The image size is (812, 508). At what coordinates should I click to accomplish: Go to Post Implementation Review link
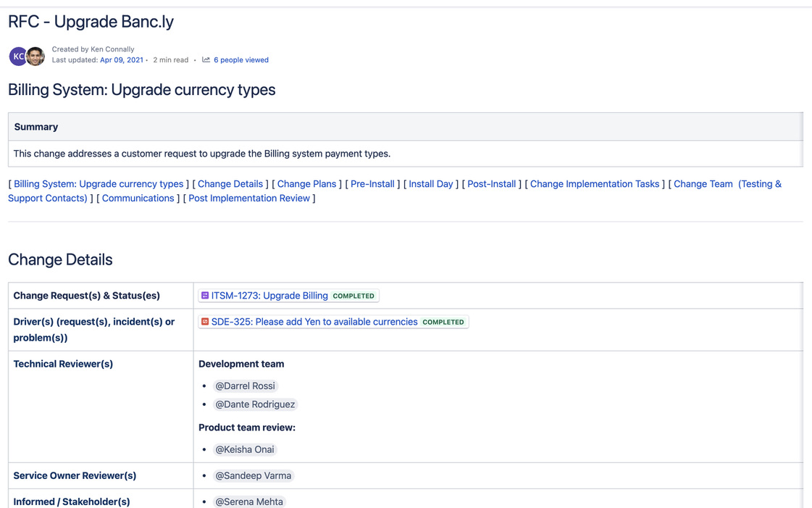click(248, 198)
